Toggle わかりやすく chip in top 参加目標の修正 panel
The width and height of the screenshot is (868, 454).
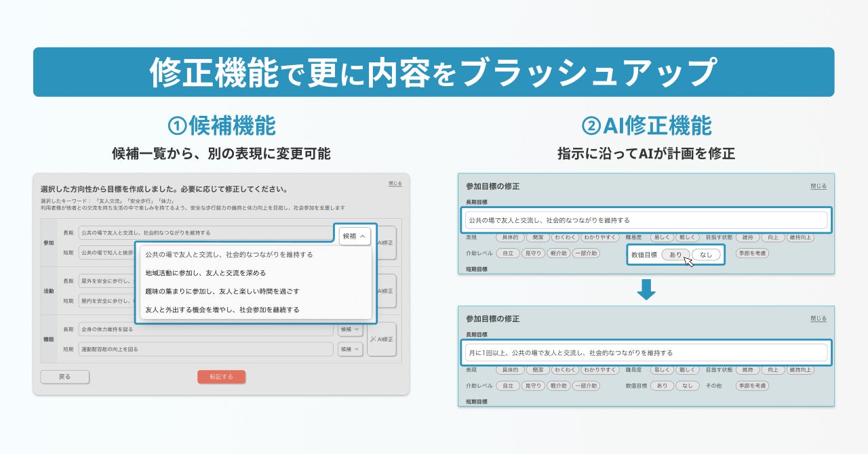click(x=600, y=238)
